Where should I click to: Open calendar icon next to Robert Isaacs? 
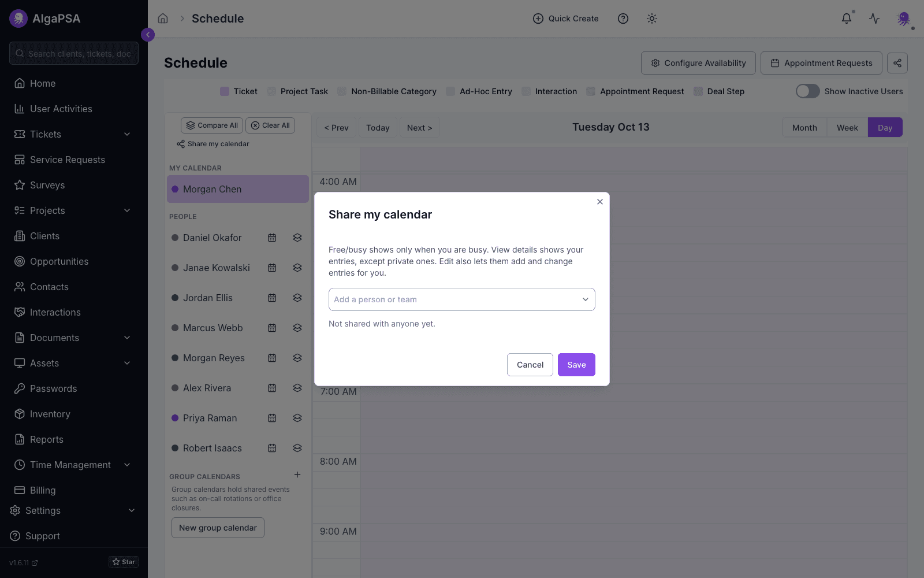[x=272, y=448]
